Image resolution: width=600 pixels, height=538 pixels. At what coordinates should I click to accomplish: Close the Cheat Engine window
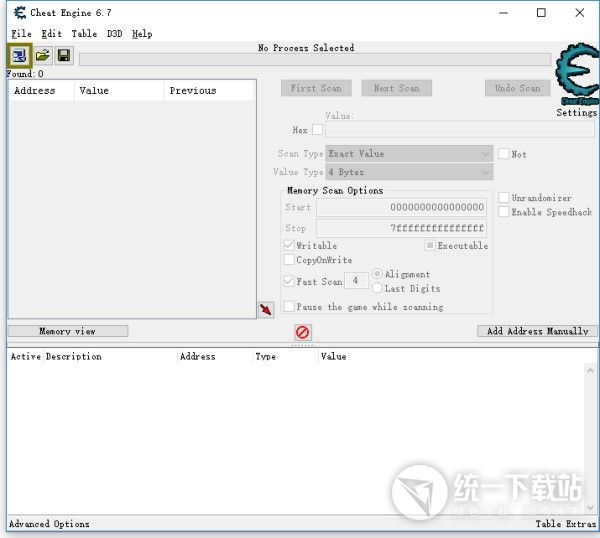tap(580, 13)
